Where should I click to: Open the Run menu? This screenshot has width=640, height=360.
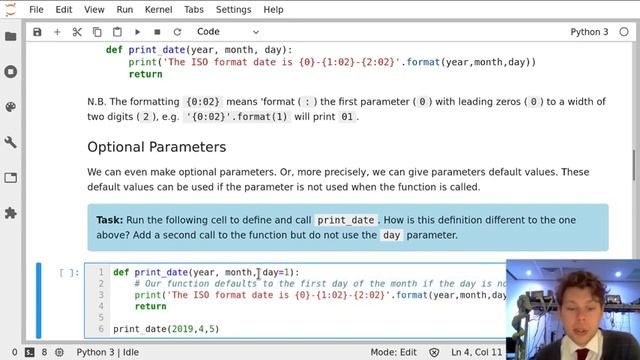124,9
